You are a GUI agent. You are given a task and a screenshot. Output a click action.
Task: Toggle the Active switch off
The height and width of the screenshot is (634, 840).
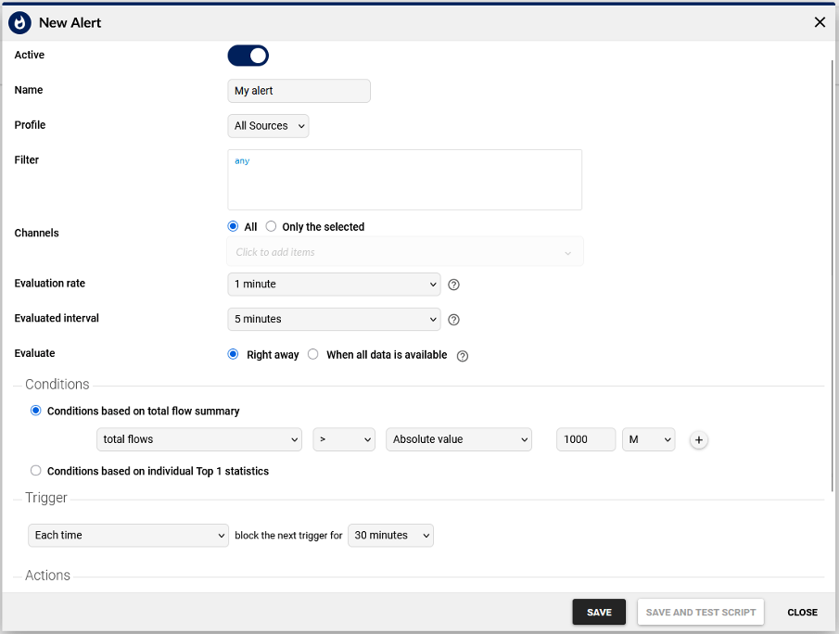click(248, 56)
